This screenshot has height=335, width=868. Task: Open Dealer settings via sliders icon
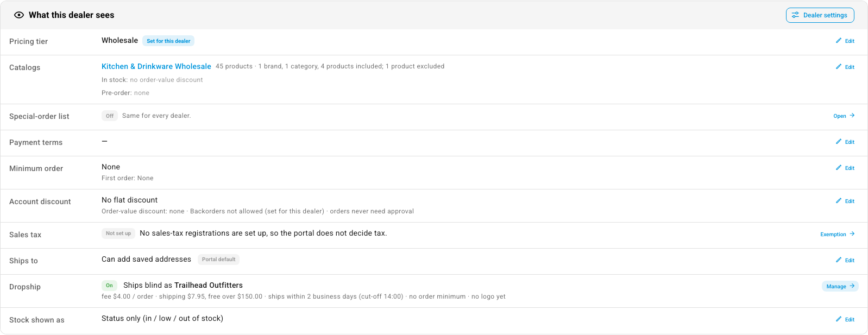pyautogui.click(x=795, y=15)
